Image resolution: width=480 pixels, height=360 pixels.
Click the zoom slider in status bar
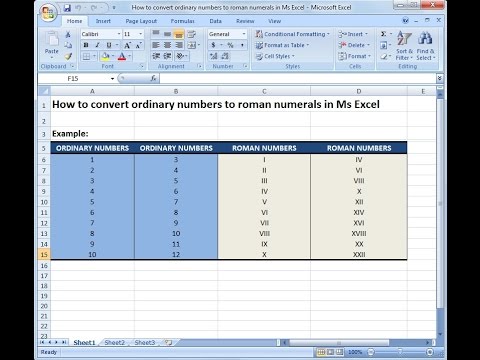coord(400,352)
